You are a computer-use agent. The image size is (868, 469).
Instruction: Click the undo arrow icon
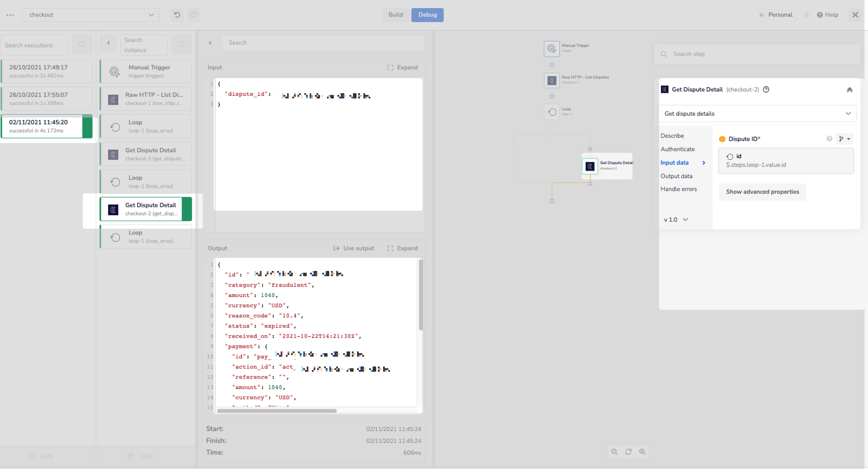[x=177, y=15]
